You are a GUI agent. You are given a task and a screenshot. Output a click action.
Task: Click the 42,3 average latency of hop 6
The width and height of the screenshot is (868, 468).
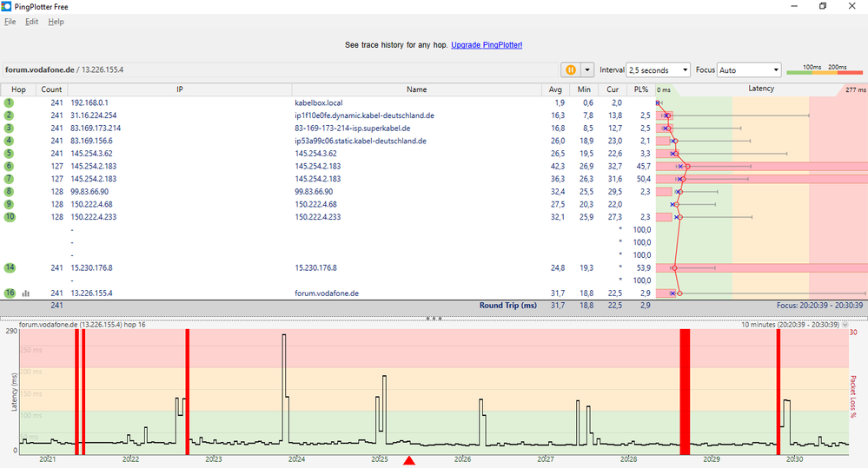(x=558, y=167)
